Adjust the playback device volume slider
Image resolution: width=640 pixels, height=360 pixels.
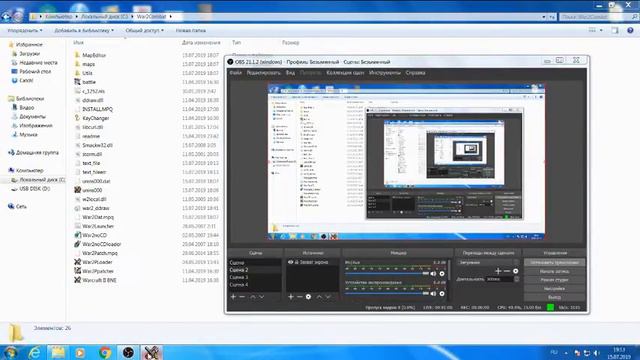[387, 293]
